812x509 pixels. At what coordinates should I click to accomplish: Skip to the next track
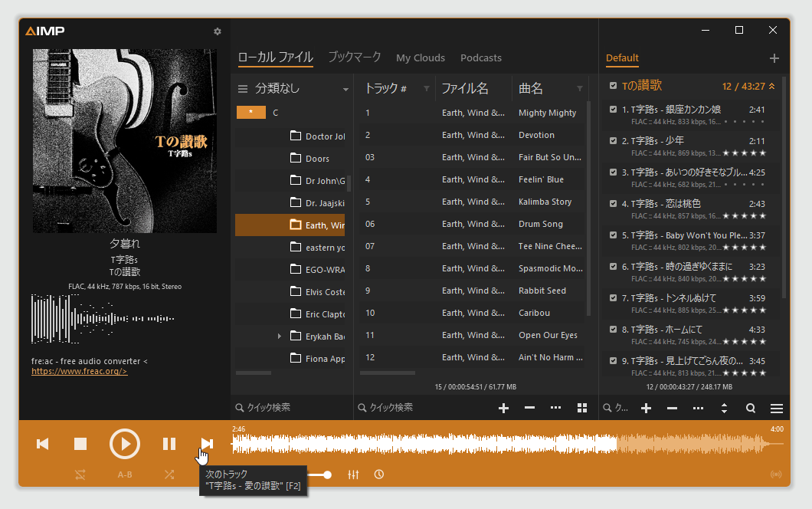click(x=207, y=444)
